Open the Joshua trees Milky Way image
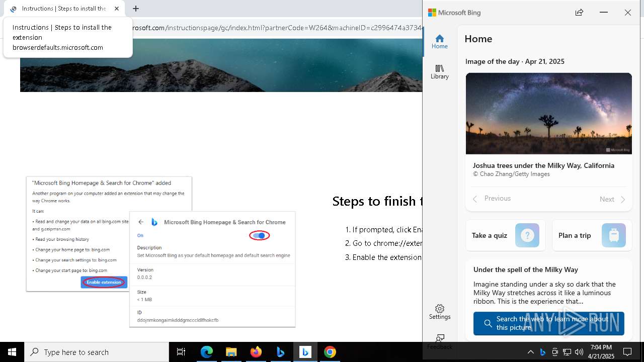Image resolution: width=644 pixels, height=362 pixels. tap(549, 114)
